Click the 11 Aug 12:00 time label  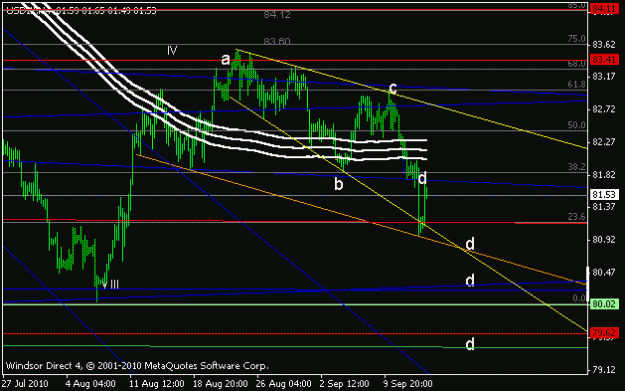point(157,384)
